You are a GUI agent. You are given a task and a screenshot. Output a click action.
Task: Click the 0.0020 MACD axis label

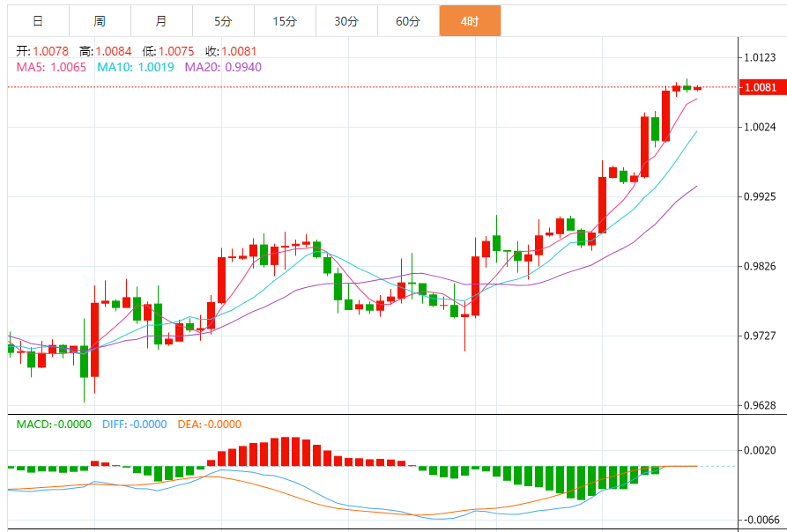pos(761,450)
